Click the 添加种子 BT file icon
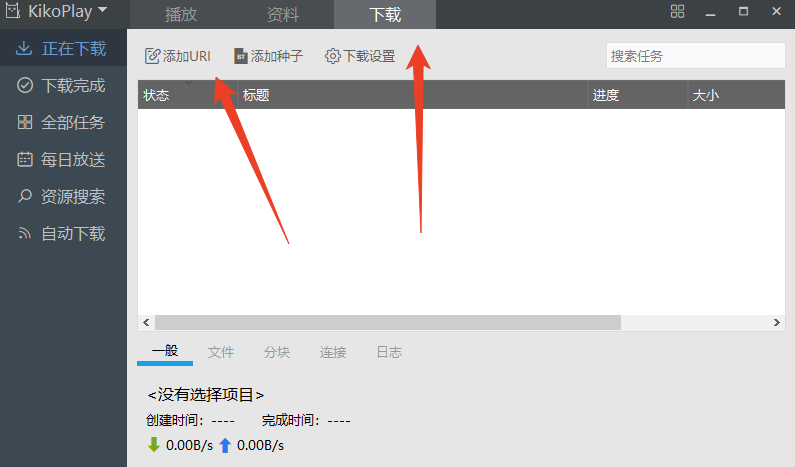 click(x=241, y=56)
